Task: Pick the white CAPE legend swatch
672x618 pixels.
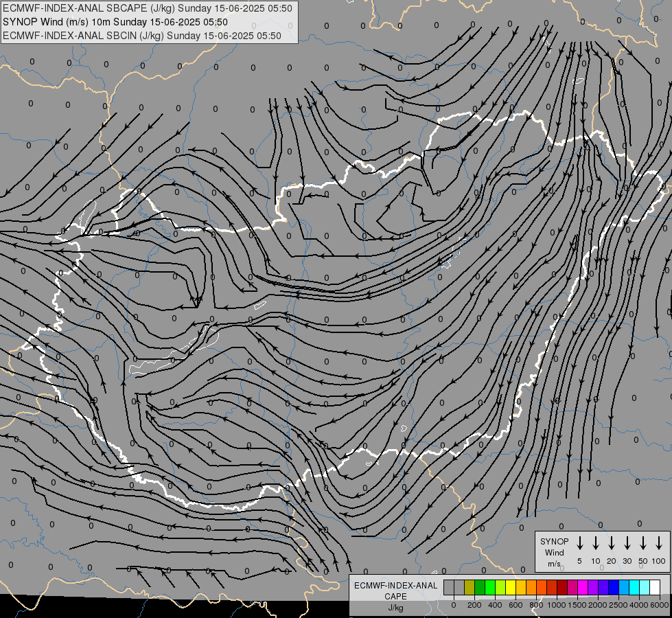Action: 654,587
